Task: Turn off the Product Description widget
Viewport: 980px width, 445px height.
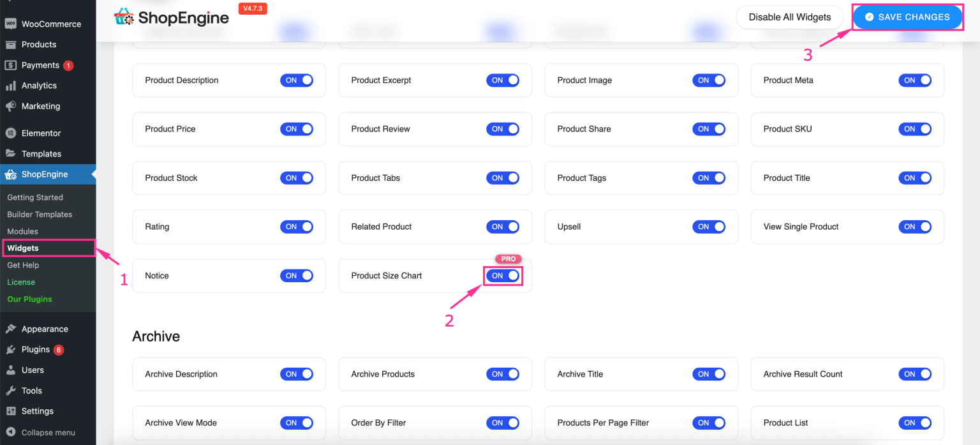Action: (x=297, y=80)
